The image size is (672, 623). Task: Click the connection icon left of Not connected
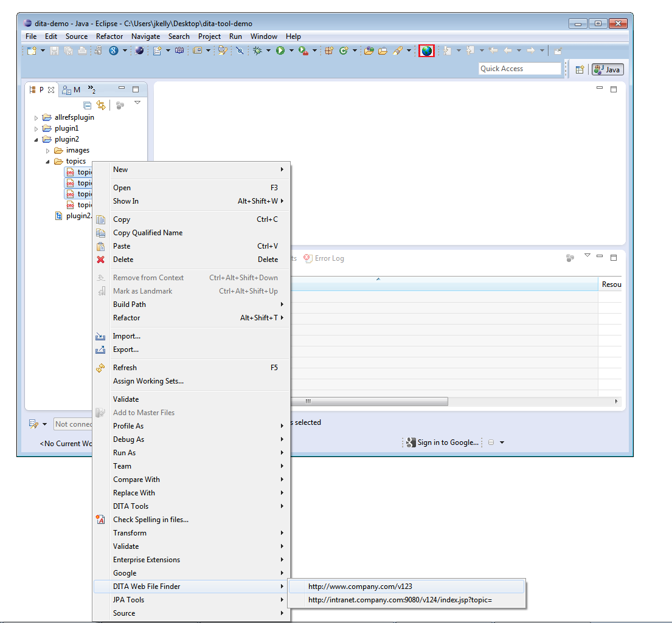[34, 424]
